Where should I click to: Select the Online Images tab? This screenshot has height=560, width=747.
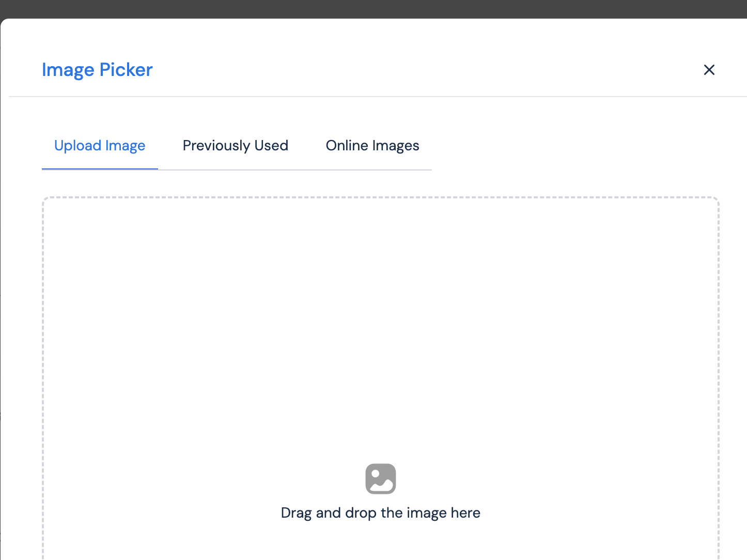tap(372, 146)
